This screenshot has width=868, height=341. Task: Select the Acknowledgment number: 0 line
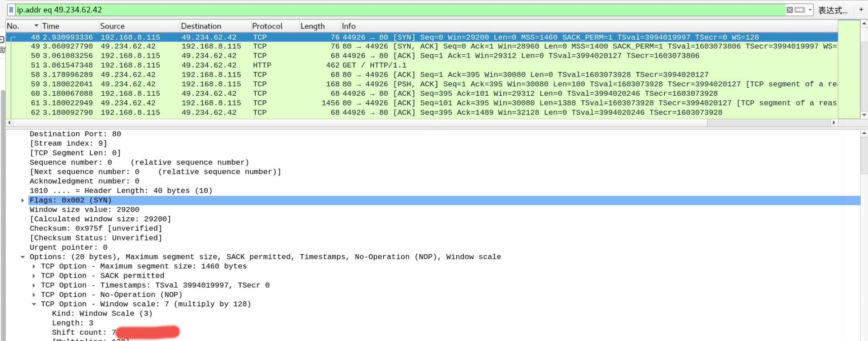(84, 181)
